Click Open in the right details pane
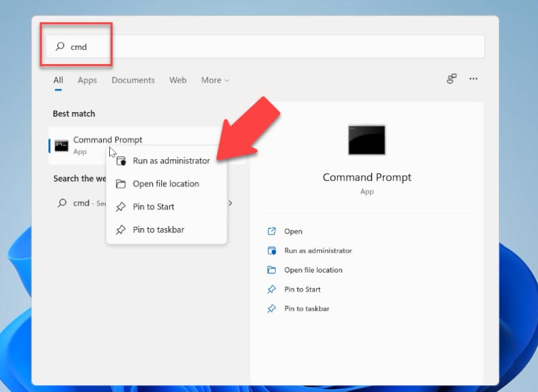Viewport: 538px width, 392px height. click(294, 232)
